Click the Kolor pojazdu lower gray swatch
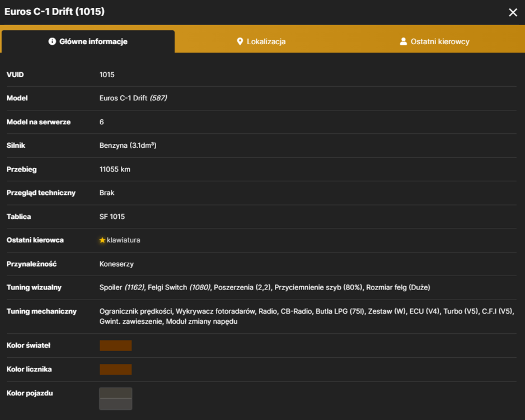This screenshot has width=525, height=420. click(115, 404)
